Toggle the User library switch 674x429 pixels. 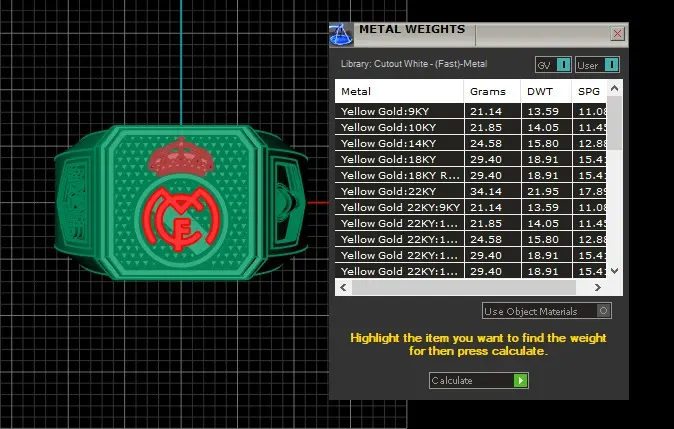coord(611,65)
